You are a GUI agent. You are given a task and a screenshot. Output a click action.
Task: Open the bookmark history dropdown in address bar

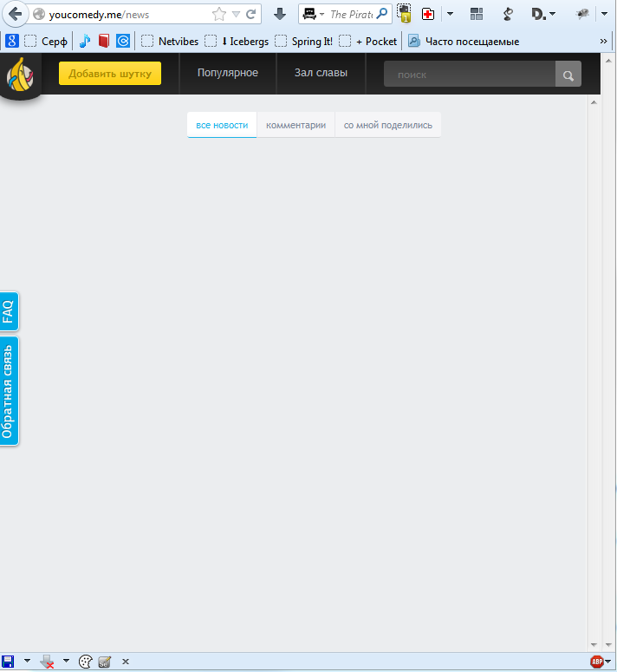[236, 14]
